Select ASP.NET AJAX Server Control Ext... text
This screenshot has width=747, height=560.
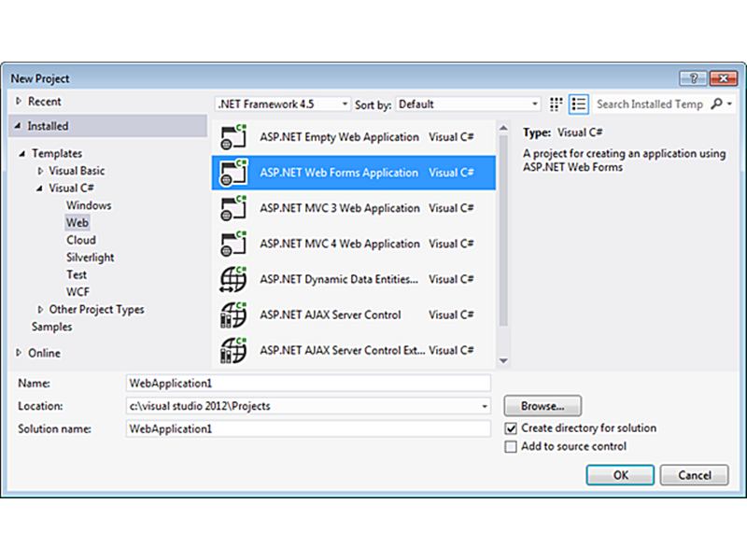coord(342,351)
